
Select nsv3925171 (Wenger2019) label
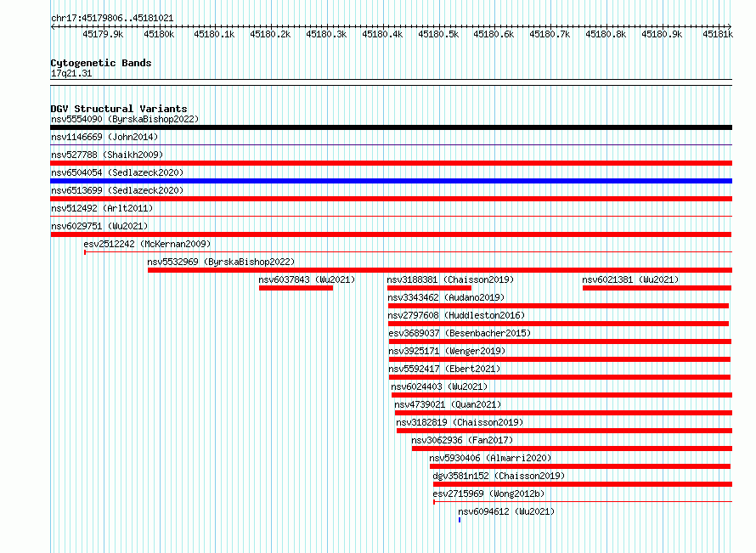447,351
